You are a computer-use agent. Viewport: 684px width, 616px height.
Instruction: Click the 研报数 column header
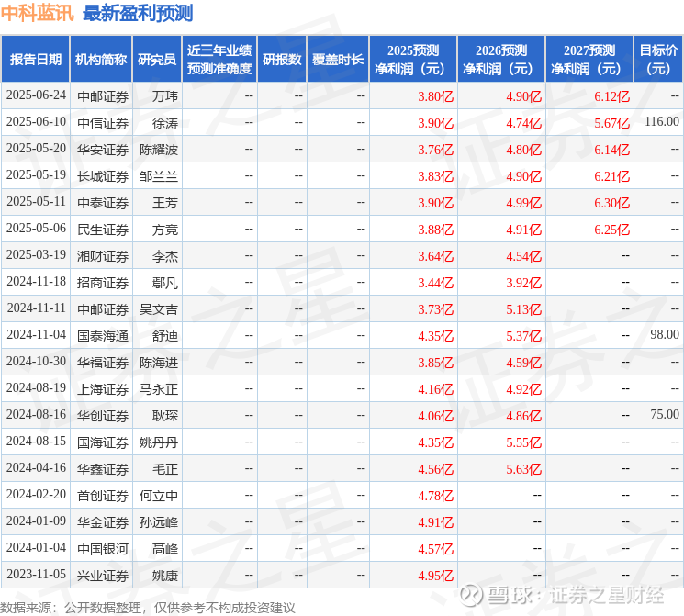[x=282, y=59]
